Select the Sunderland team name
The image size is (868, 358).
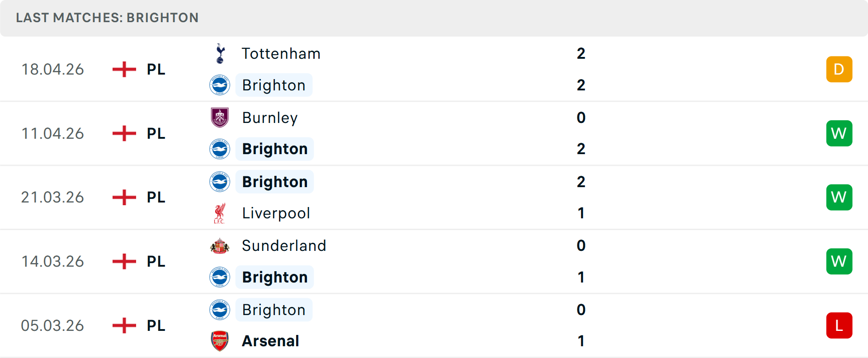coord(284,246)
